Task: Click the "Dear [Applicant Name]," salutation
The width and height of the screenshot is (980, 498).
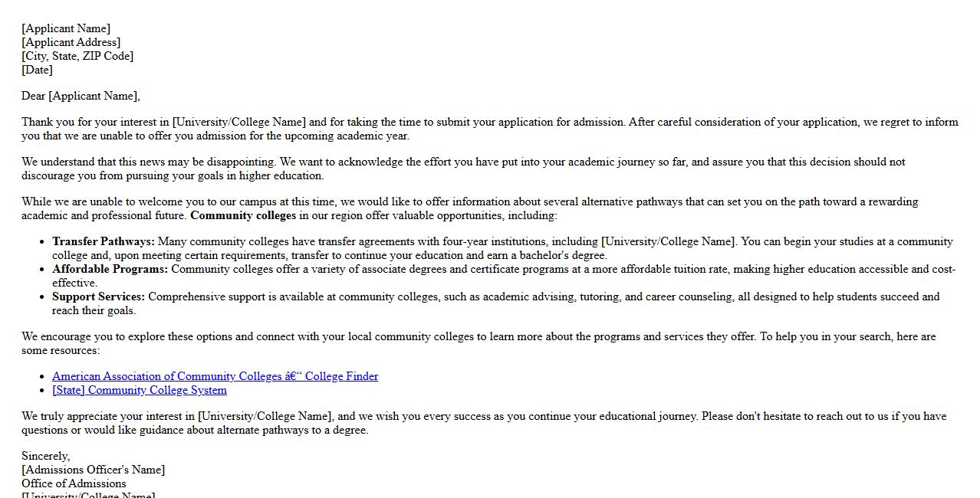Action: [x=81, y=96]
